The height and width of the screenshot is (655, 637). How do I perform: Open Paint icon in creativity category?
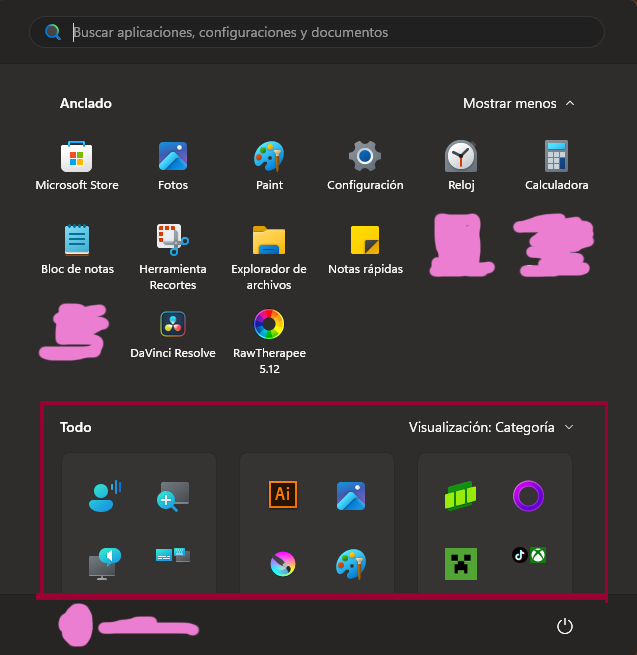(351, 564)
